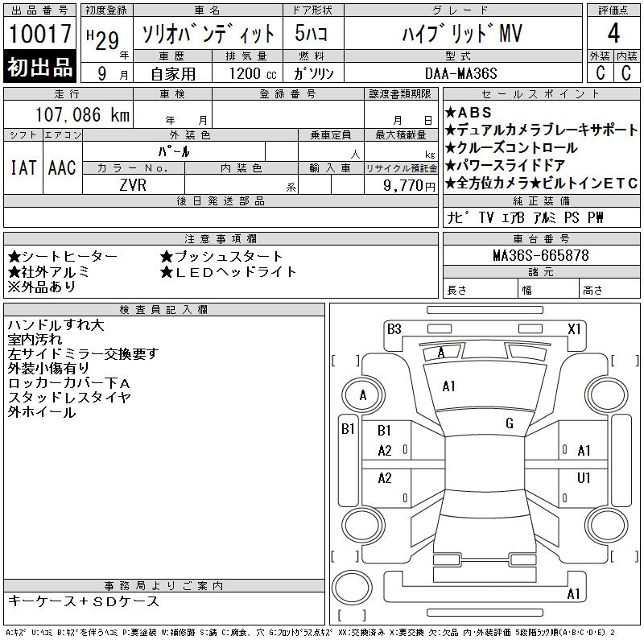Select the note 外装小傷有り
644x644 pixels.
[x=48, y=369]
